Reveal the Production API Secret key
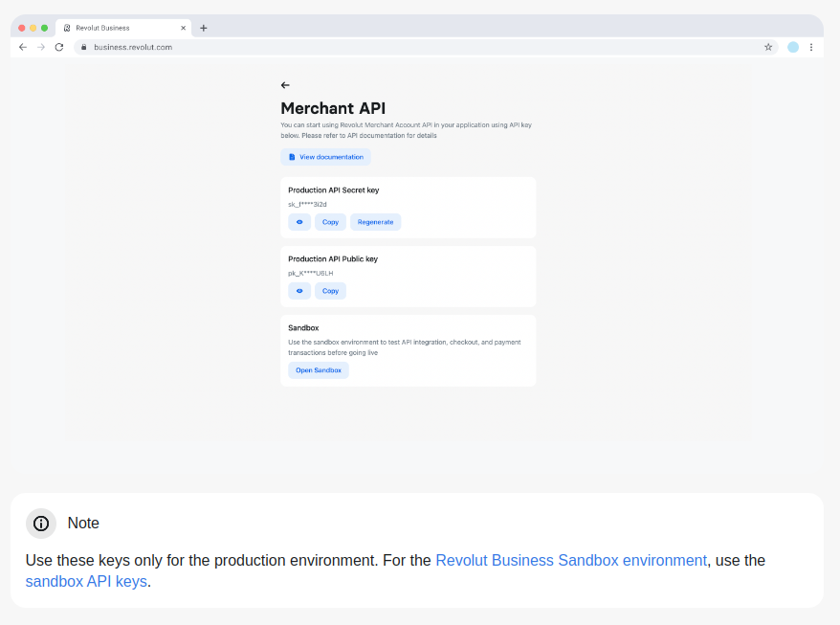 (x=299, y=222)
